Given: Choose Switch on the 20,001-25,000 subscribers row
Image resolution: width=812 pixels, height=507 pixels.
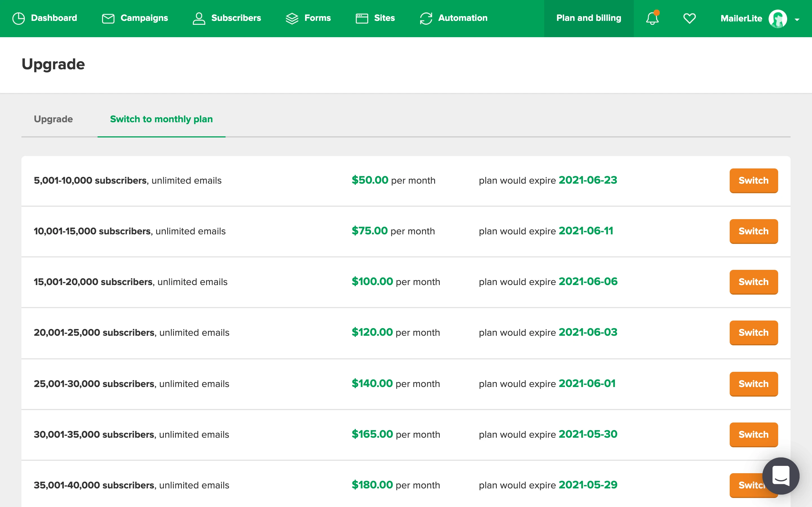Looking at the screenshot, I should (753, 332).
